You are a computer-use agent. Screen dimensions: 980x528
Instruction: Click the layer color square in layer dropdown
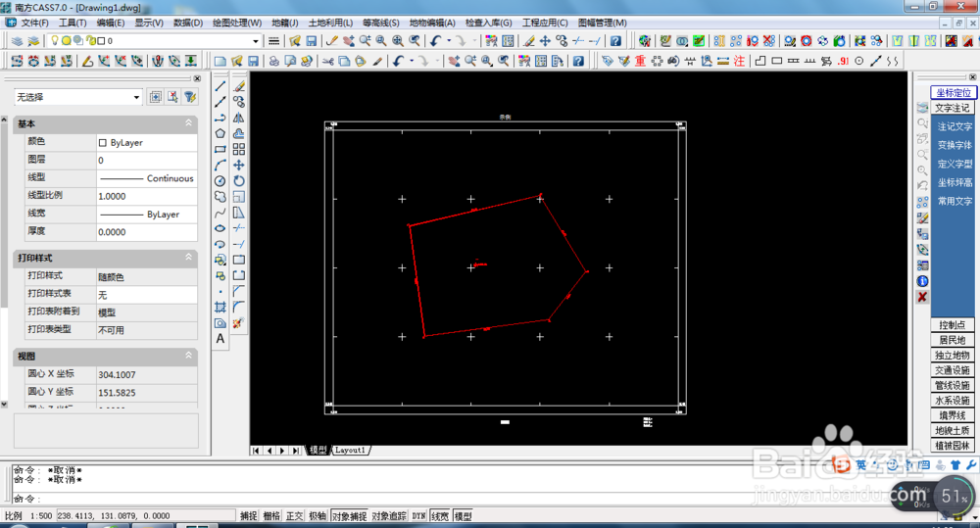[x=101, y=40]
